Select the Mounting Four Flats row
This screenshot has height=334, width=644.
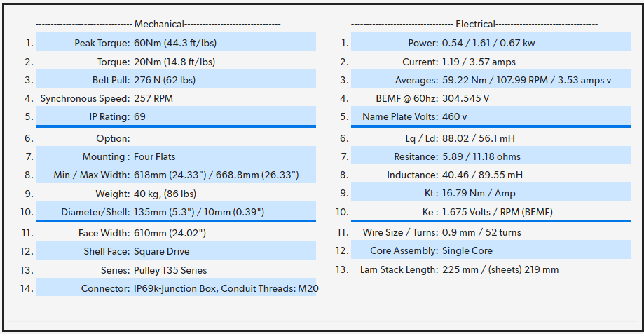pos(175,157)
